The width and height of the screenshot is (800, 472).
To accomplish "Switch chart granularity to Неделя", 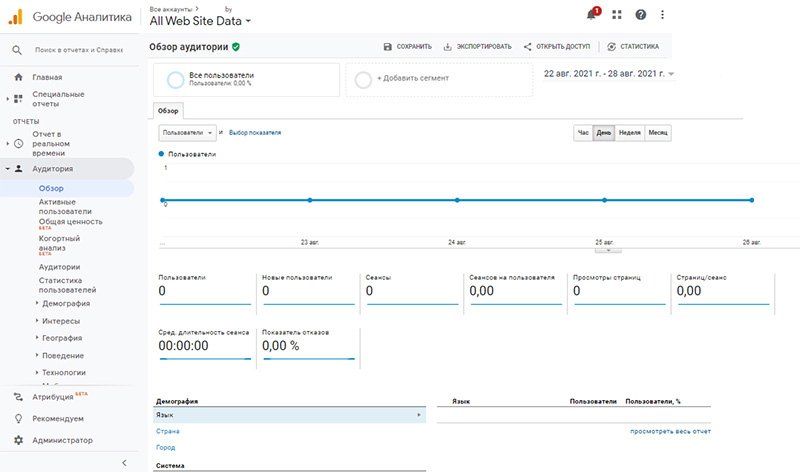I will [629, 132].
